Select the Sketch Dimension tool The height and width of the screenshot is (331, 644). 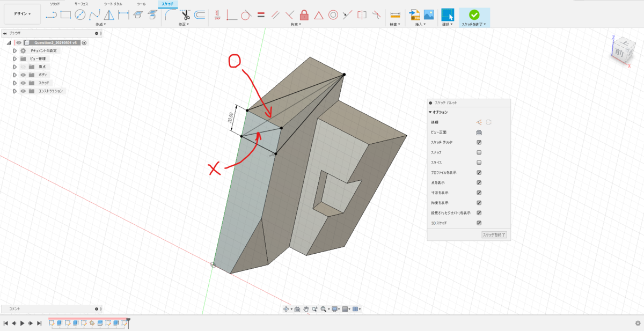[123, 15]
